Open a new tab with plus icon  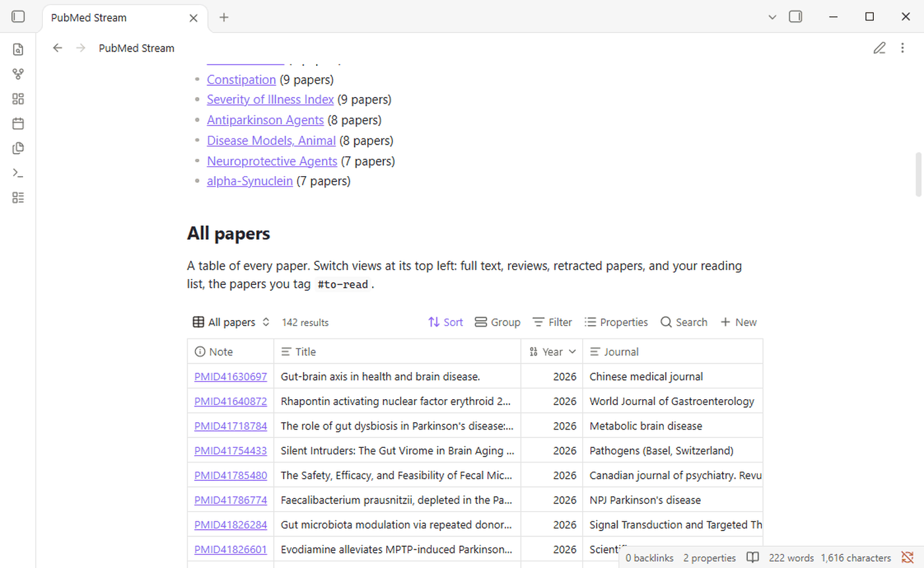click(x=224, y=17)
